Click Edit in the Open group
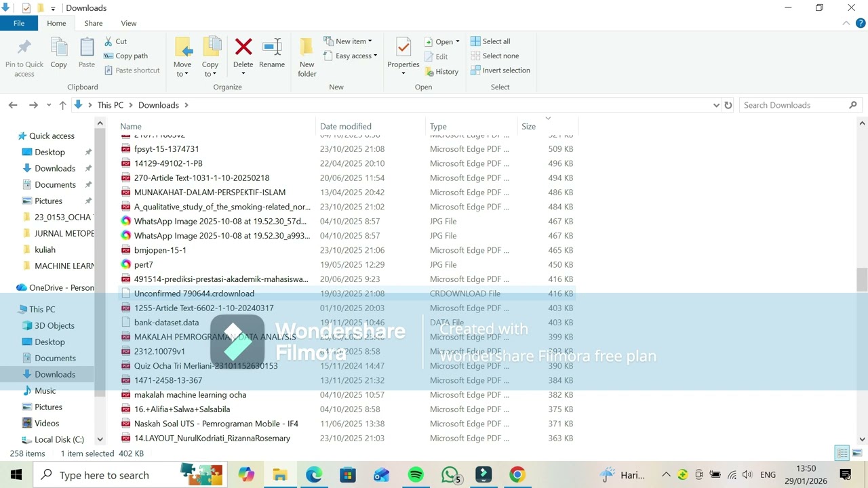 436,57
